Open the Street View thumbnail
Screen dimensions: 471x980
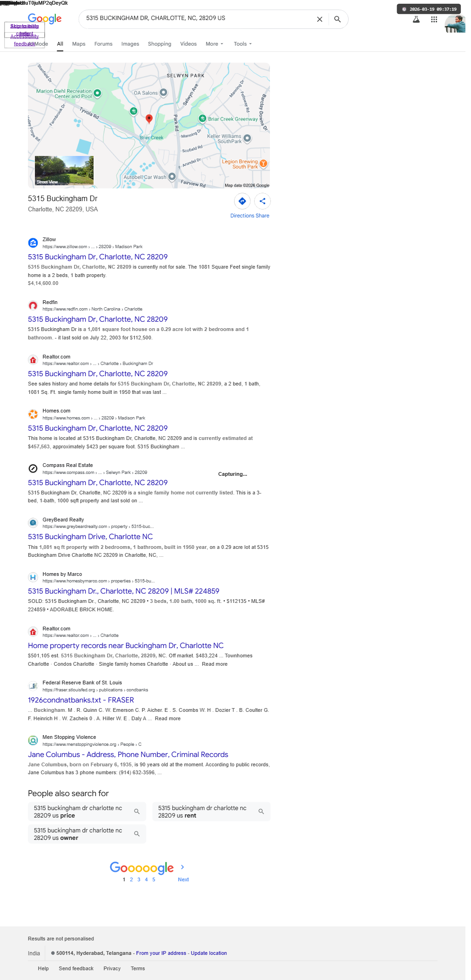tap(64, 170)
